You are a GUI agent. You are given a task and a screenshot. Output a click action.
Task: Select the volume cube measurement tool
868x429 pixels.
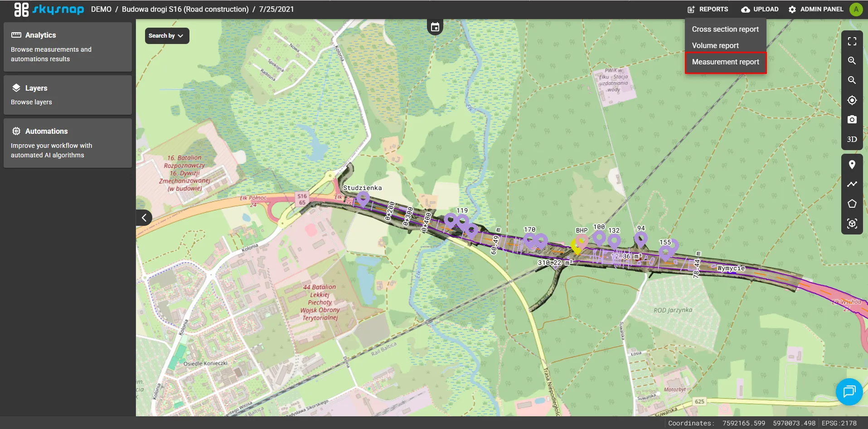click(852, 224)
